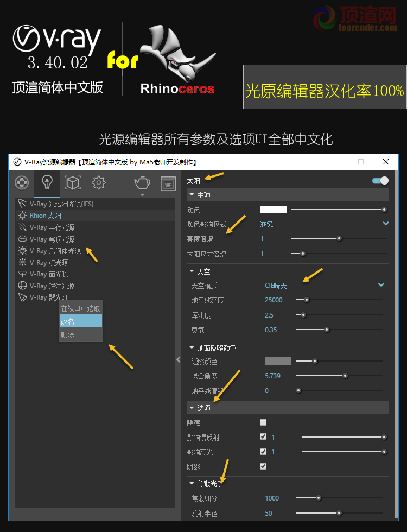This screenshot has width=407, height=532.
Task: Click the IES light icon
Action: point(22,204)
